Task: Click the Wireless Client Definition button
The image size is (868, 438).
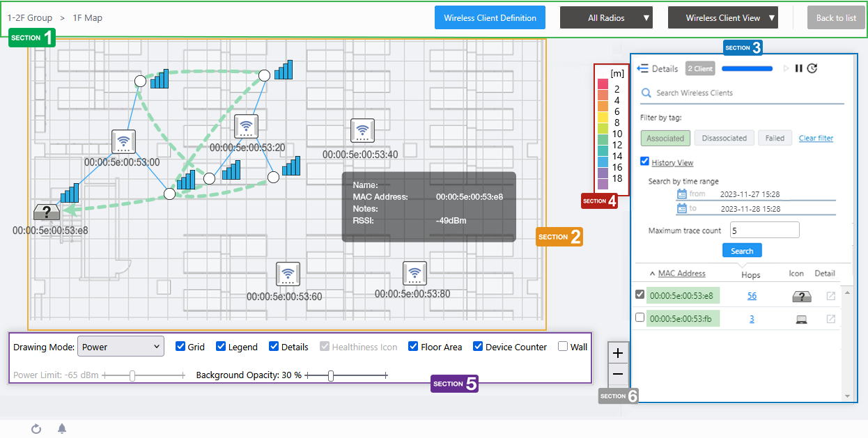Action: (x=490, y=18)
